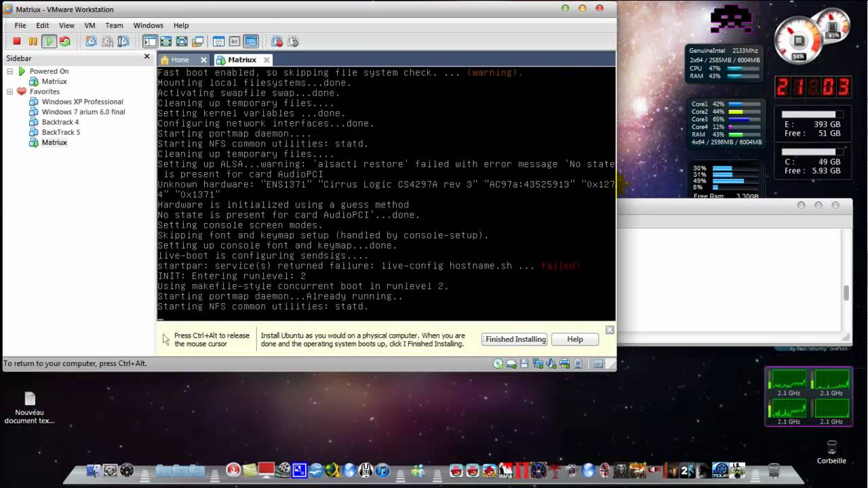Image resolution: width=868 pixels, height=488 pixels.
Task: Start recording with the red-dot toolbar icon
Action: (277, 41)
